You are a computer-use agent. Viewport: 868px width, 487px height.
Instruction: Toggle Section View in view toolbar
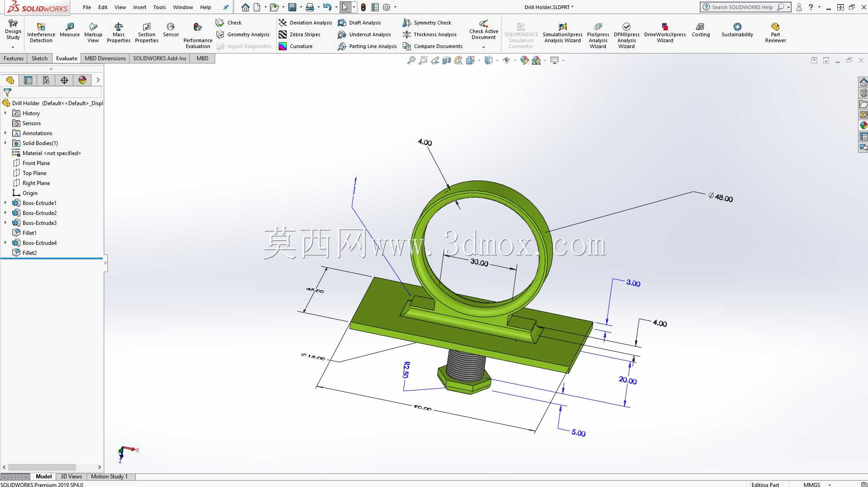pos(446,60)
